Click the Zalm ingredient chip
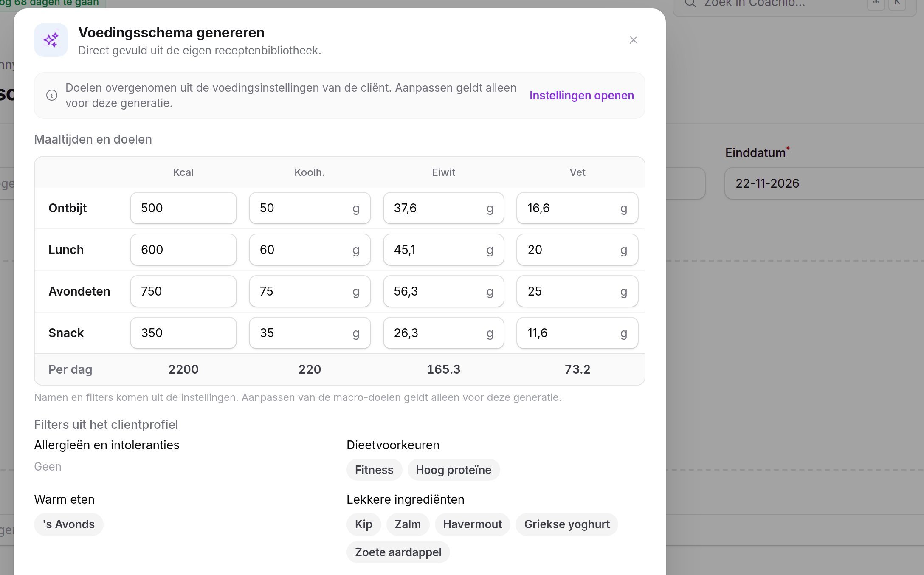Image resolution: width=924 pixels, height=575 pixels. point(408,524)
